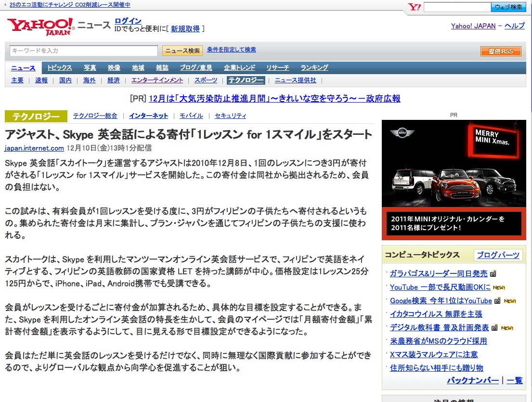Image resolution: width=532 pixels, height=402 pixels.
Task: Switch to the トピックス tab
Action: 60,68
